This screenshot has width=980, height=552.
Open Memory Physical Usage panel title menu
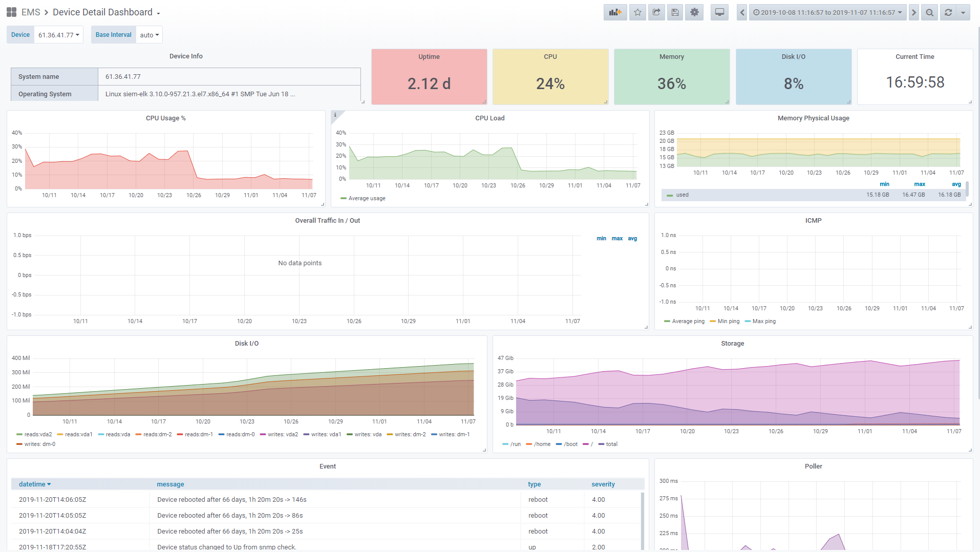tap(814, 118)
